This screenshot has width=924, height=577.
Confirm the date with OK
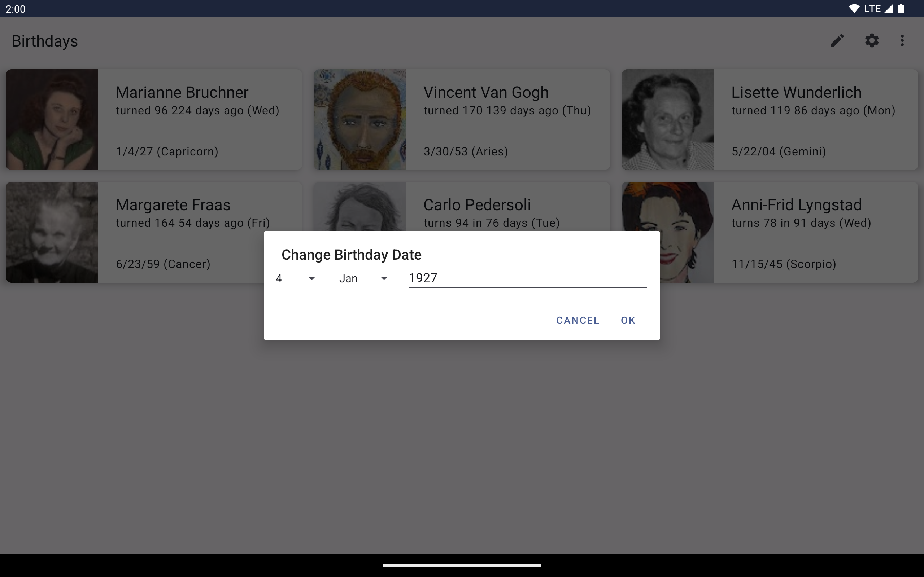coord(628,321)
